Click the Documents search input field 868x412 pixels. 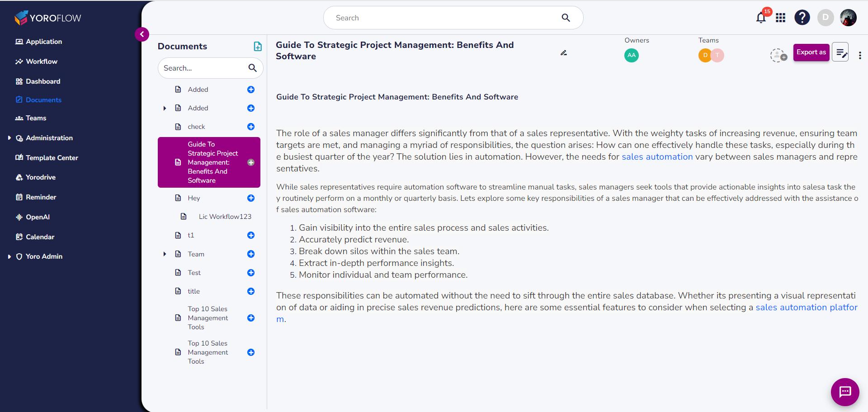204,68
